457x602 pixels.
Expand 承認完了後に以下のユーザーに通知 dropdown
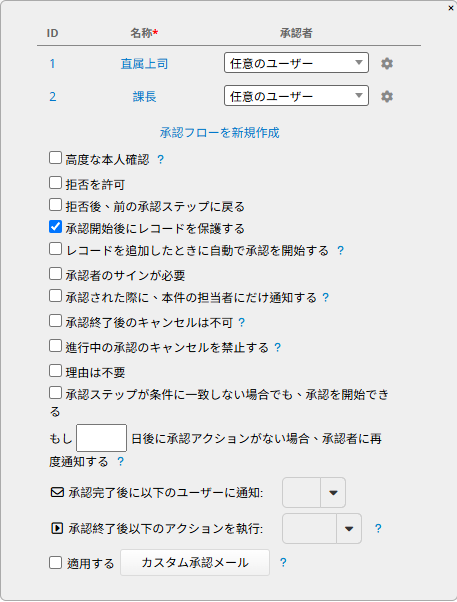tap(314, 493)
